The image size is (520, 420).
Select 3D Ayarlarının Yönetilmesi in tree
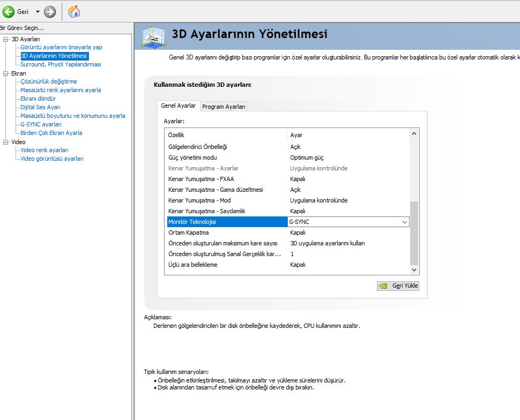click(x=54, y=56)
